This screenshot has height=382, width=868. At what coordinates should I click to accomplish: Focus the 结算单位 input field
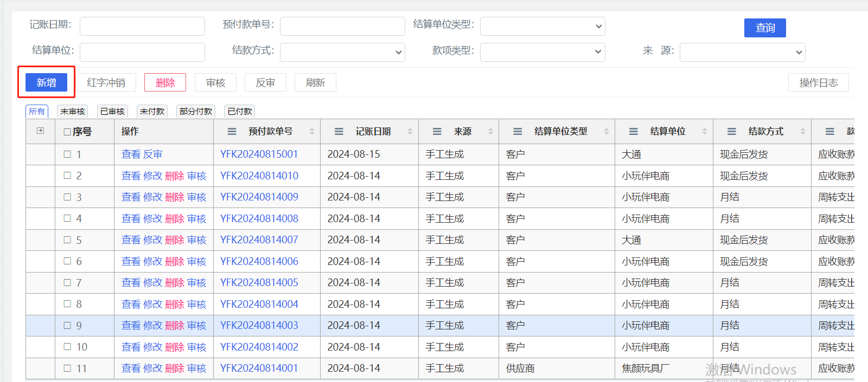(142, 52)
